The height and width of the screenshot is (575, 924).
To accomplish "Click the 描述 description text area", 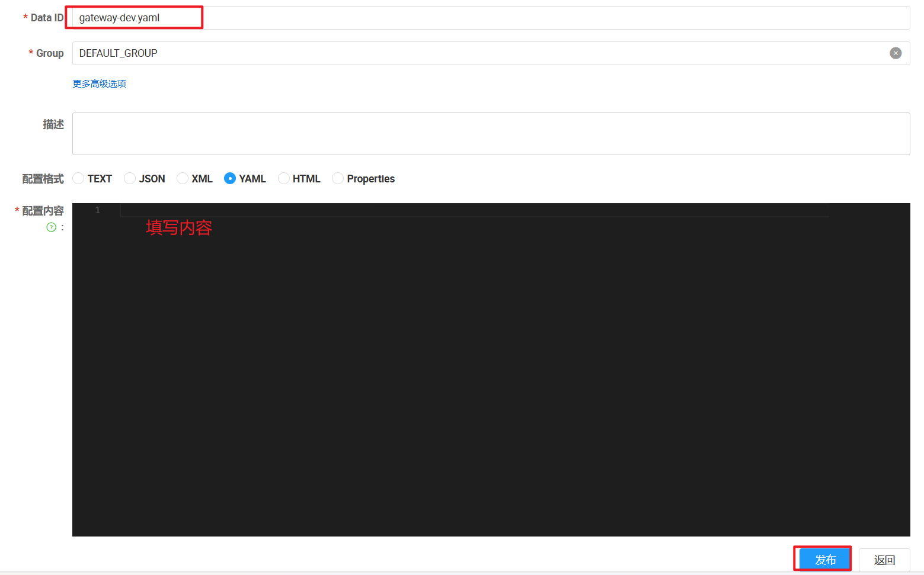I will pyautogui.click(x=491, y=134).
